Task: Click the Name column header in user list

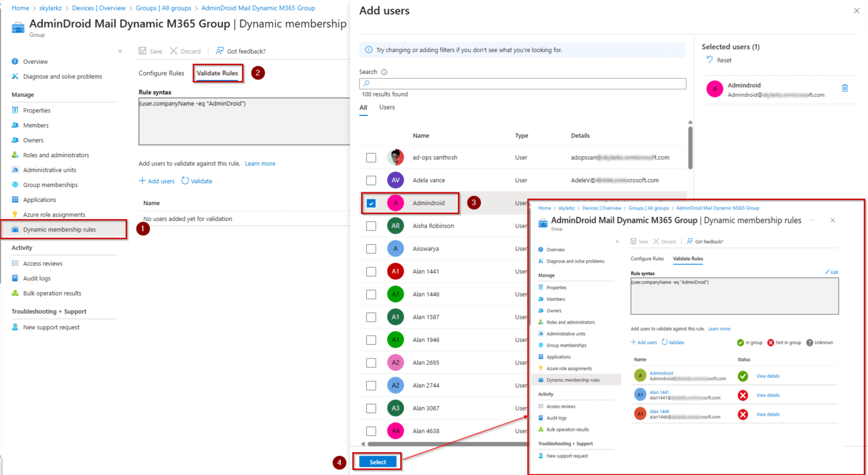Action: click(421, 136)
